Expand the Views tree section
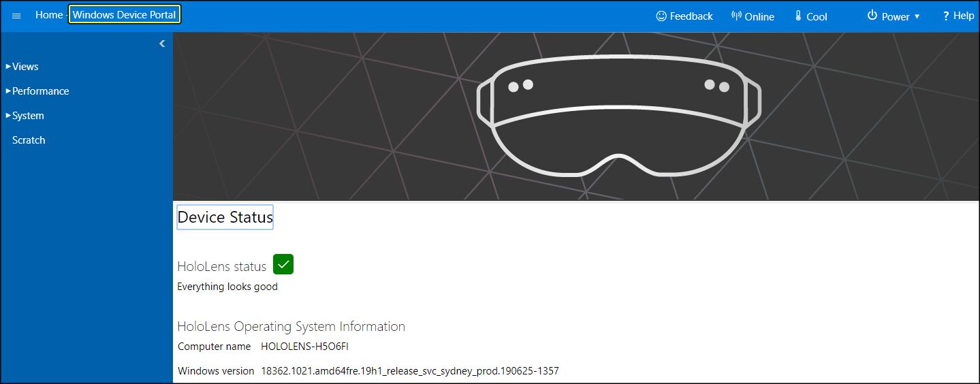980x384 pixels. point(22,67)
